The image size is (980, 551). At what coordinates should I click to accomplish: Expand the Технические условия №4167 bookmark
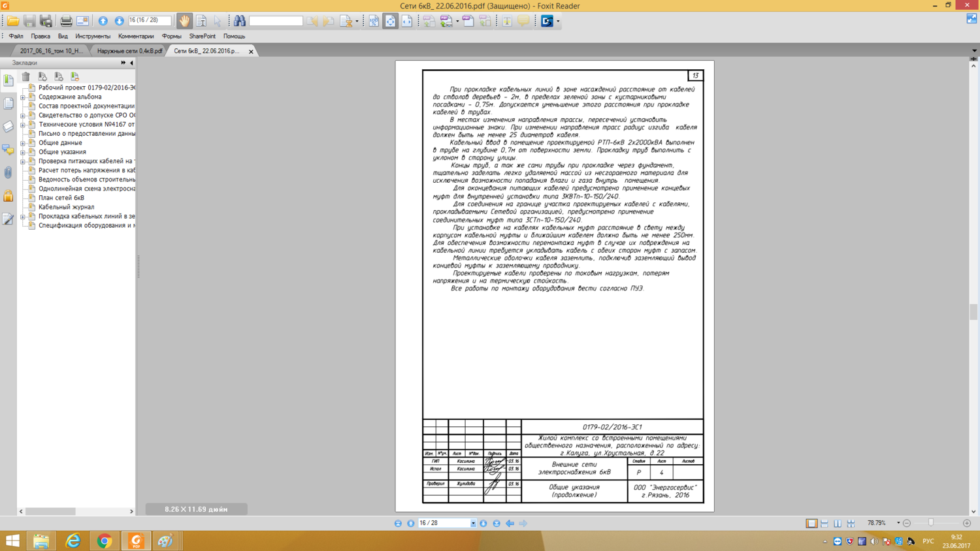click(23, 125)
